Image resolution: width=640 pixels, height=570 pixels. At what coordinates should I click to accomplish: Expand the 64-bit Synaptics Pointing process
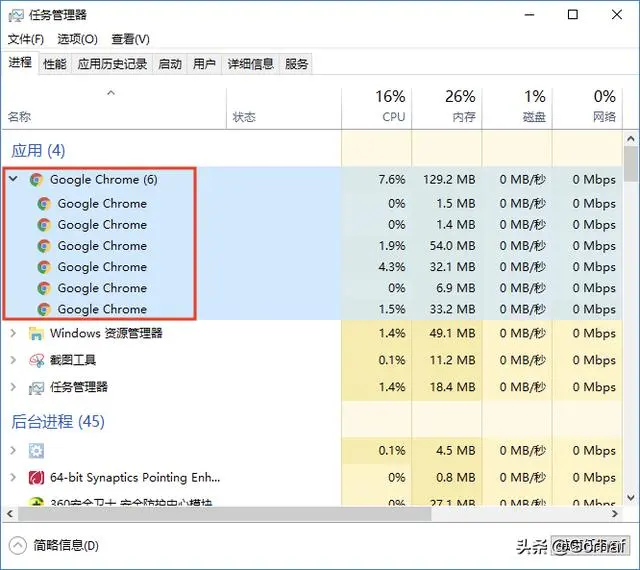13,477
